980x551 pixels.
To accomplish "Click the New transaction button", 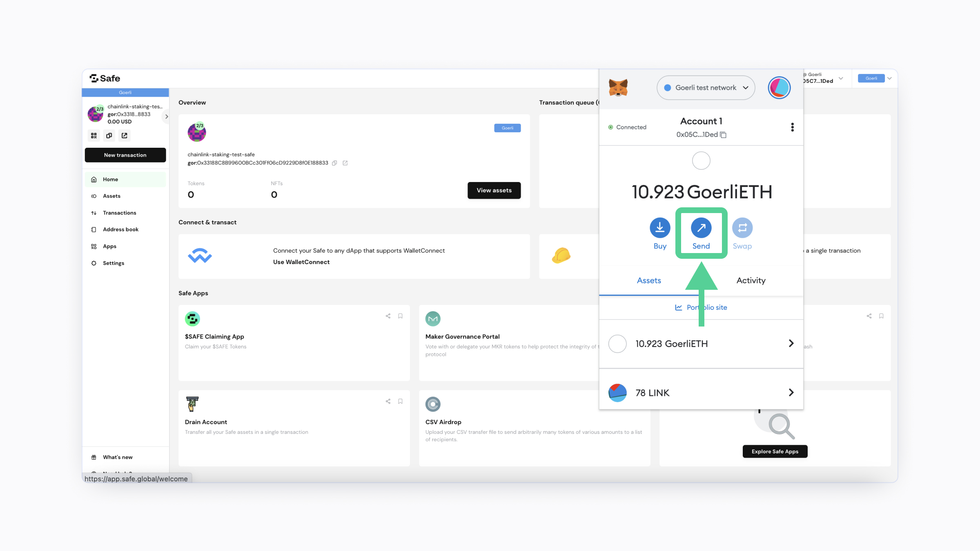I will (x=125, y=155).
